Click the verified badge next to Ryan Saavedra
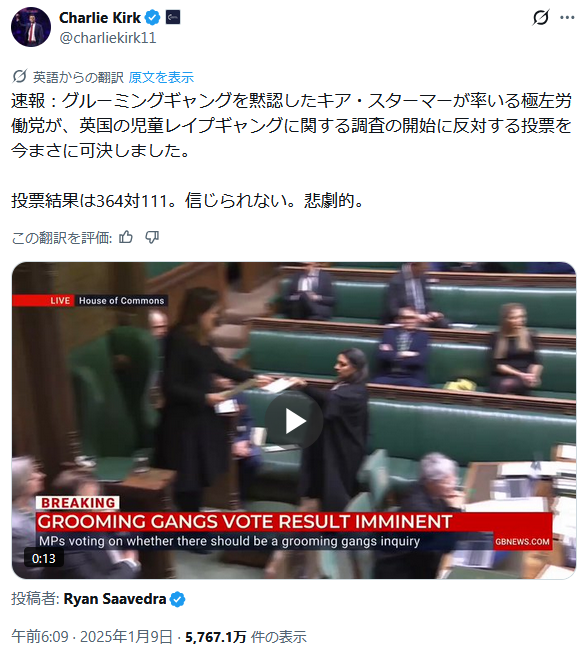 pos(177,600)
